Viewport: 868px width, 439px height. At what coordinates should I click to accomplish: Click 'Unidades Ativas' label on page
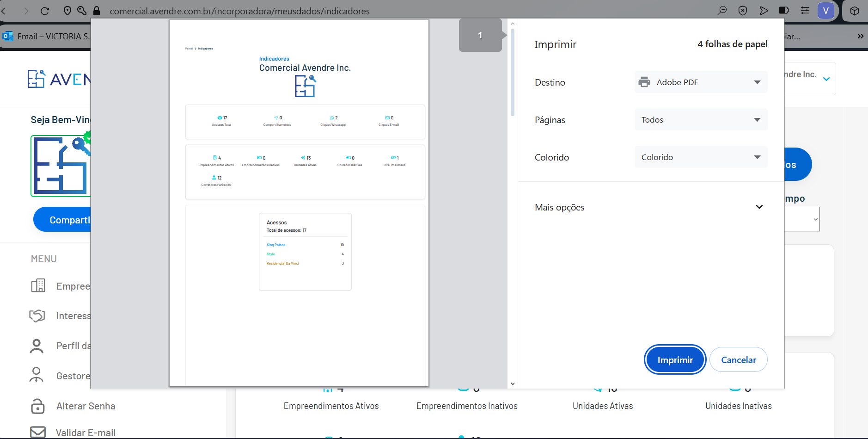point(603,406)
